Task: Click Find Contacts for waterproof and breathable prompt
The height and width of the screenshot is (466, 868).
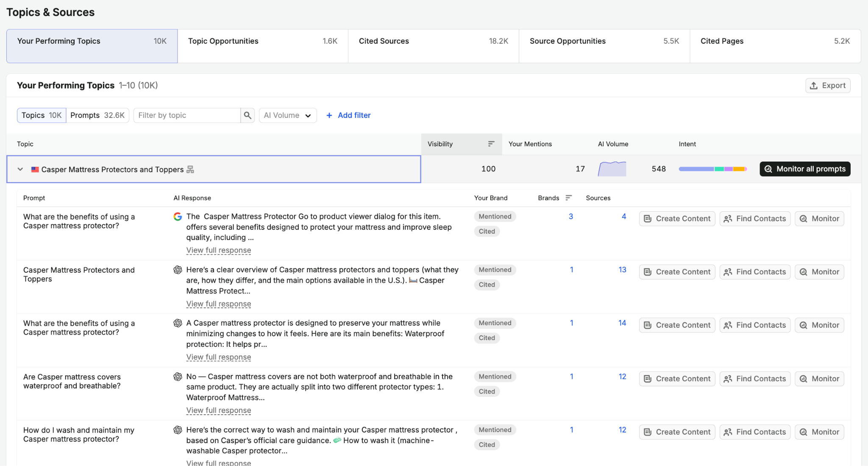Action: click(x=755, y=379)
